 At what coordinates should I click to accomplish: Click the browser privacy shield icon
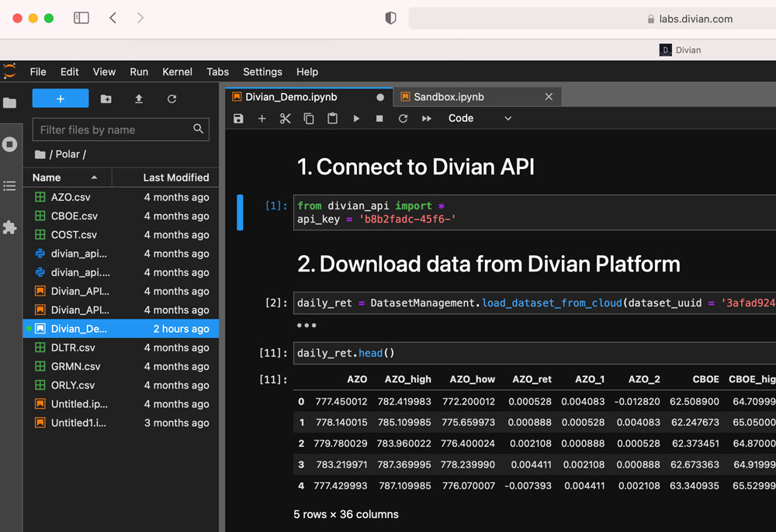tap(390, 19)
